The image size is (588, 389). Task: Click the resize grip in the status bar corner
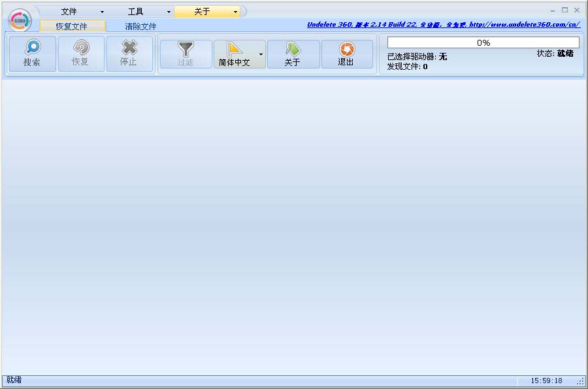pos(581,381)
